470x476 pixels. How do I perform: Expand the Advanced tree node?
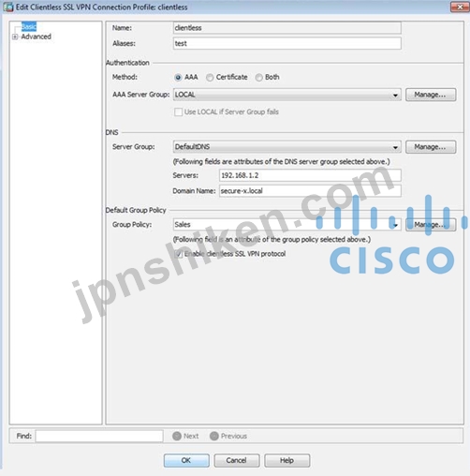pos(15,37)
